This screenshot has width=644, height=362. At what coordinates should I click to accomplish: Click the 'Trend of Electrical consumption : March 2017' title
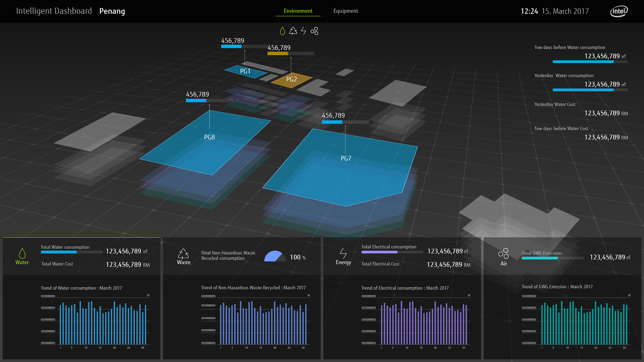[405, 288]
